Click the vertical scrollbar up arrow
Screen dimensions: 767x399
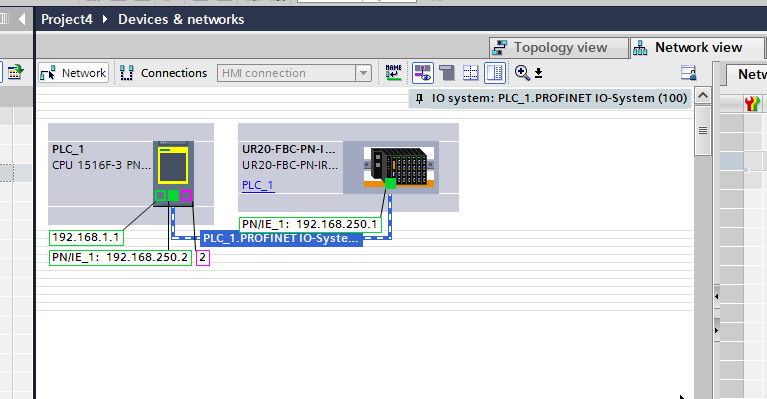point(703,95)
